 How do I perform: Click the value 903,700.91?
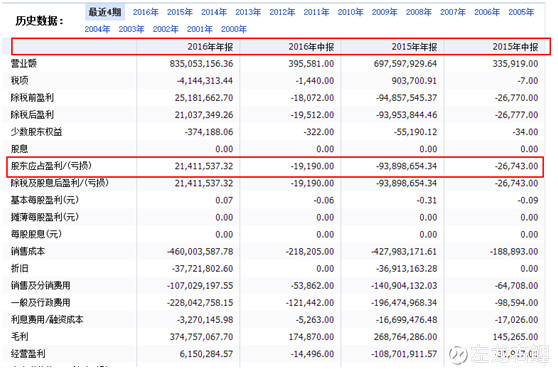coord(414,81)
